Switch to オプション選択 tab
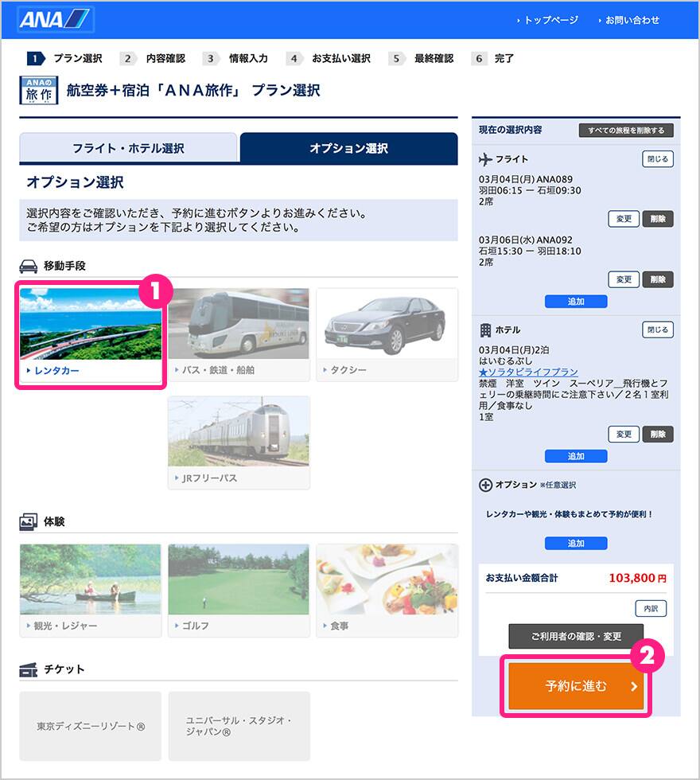Image resolution: width=700 pixels, height=780 pixels. [x=348, y=148]
